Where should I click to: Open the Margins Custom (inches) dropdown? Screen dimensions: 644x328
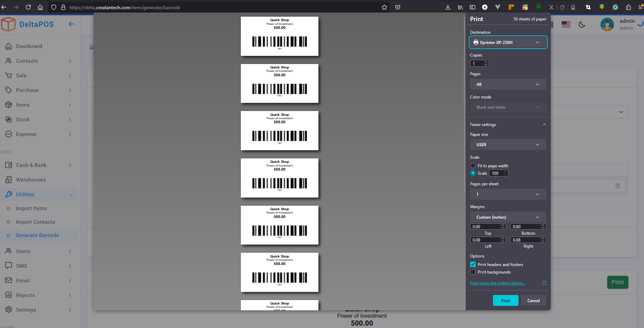tap(508, 217)
